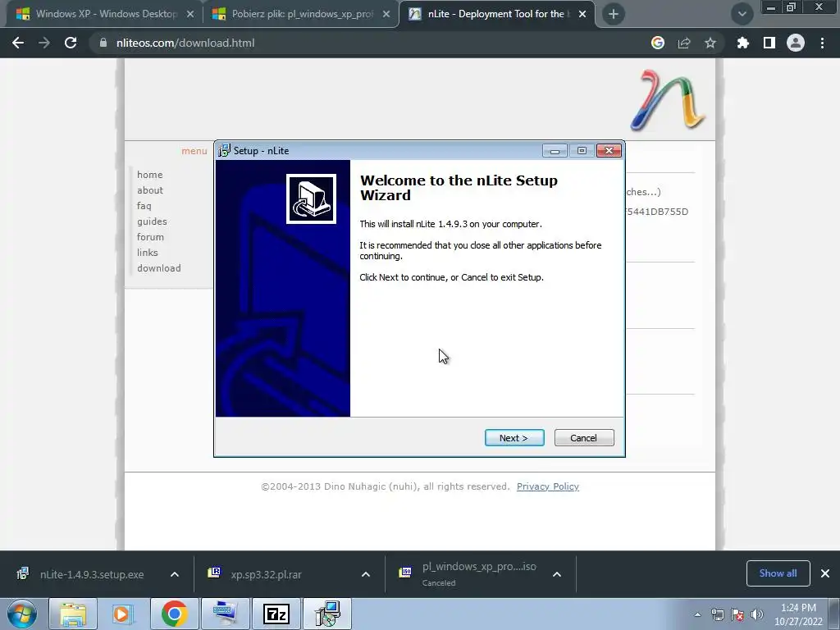Close the Windows XP tab
The height and width of the screenshot is (630, 840).
point(190,14)
